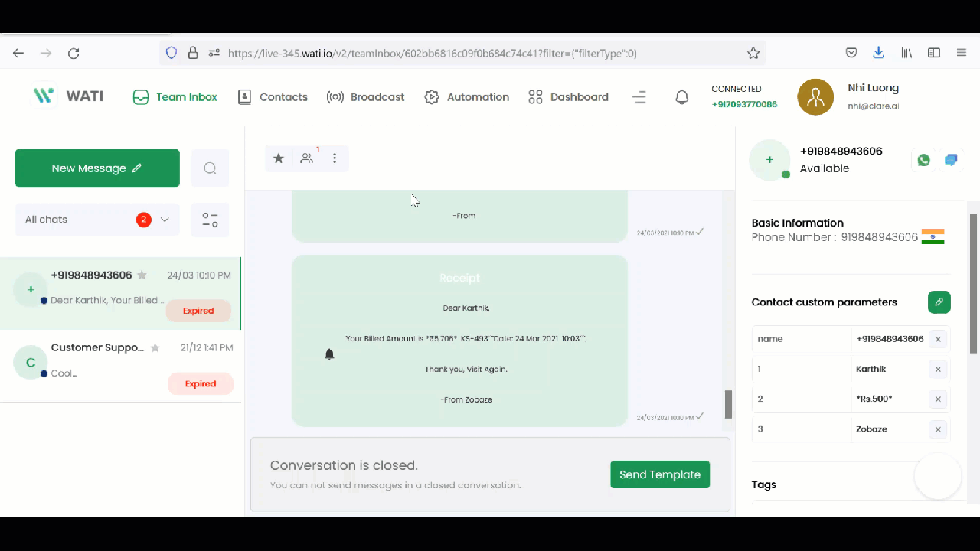Remove the Karthik parameter row
Image resolution: width=980 pixels, height=551 pixels.
938,370
